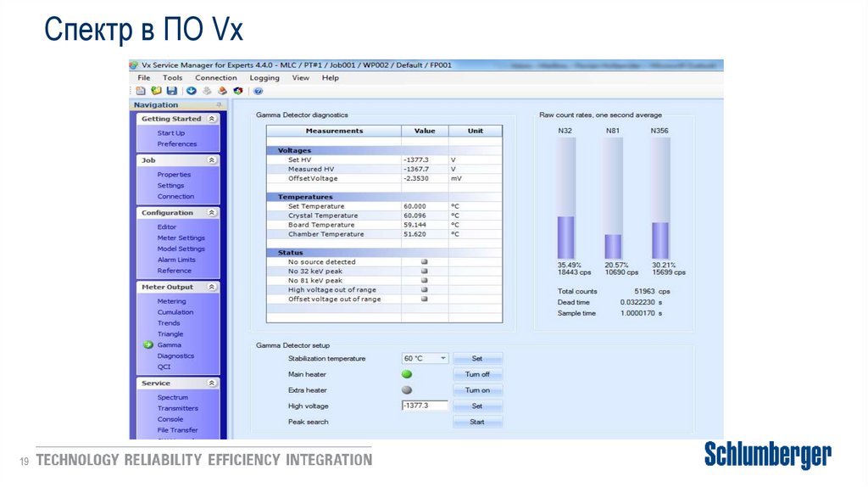Open Preferences in navigation

(x=176, y=143)
